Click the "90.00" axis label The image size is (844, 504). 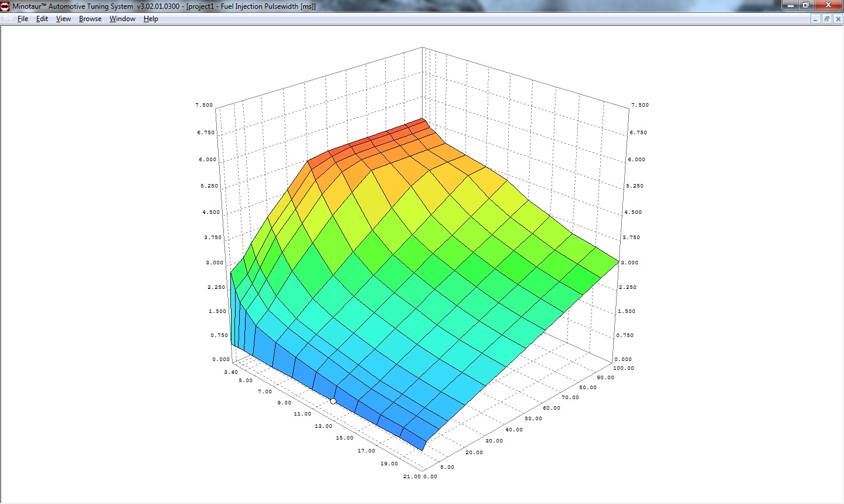coord(605,377)
